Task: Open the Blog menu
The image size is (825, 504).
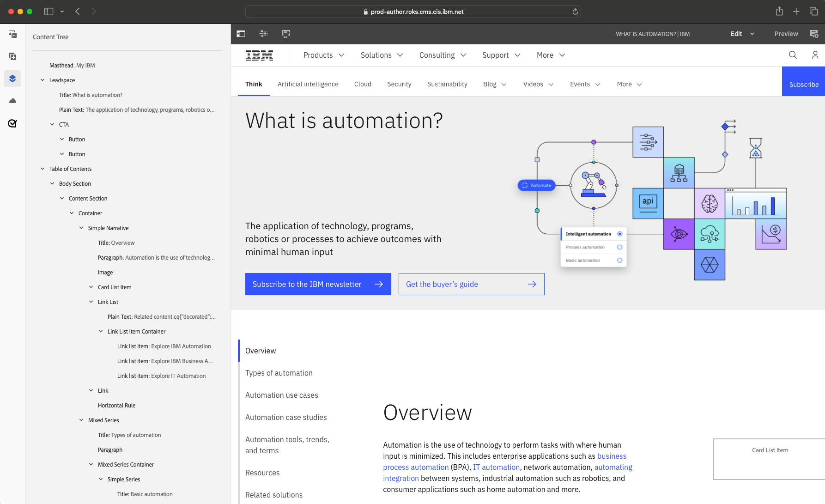Action: click(495, 84)
